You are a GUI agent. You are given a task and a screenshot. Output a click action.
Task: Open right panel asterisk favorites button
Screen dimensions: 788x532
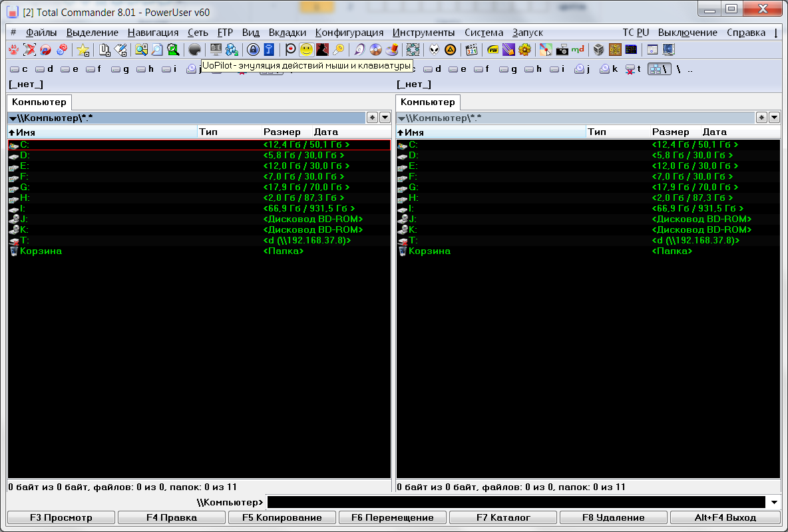point(761,118)
